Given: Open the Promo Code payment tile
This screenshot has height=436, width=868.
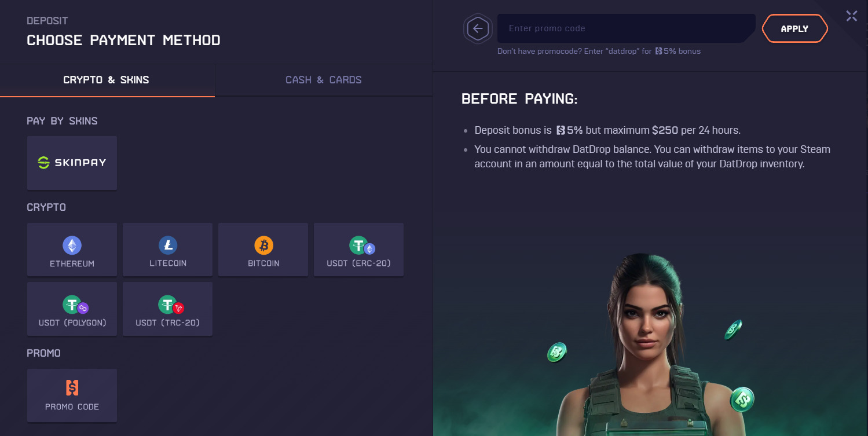Looking at the screenshot, I should [72, 395].
